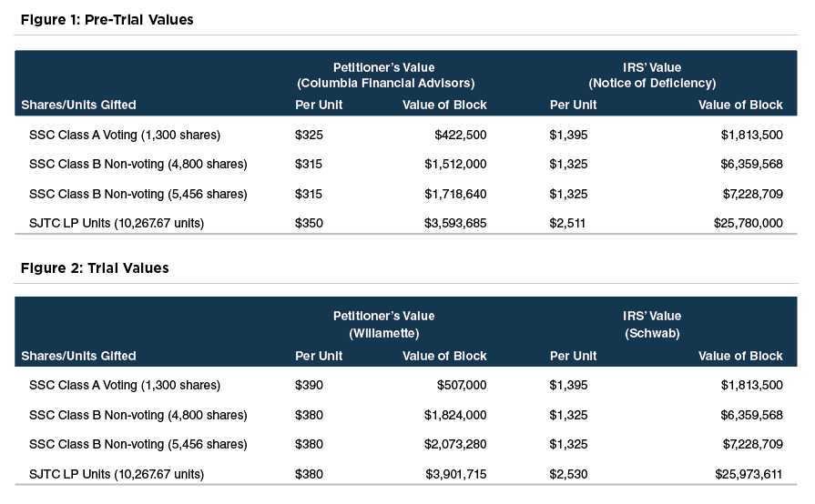Click the "Figure 2: Trial Values" heading
Viewport: 815px width, 504px height.
(x=95, y=267)
